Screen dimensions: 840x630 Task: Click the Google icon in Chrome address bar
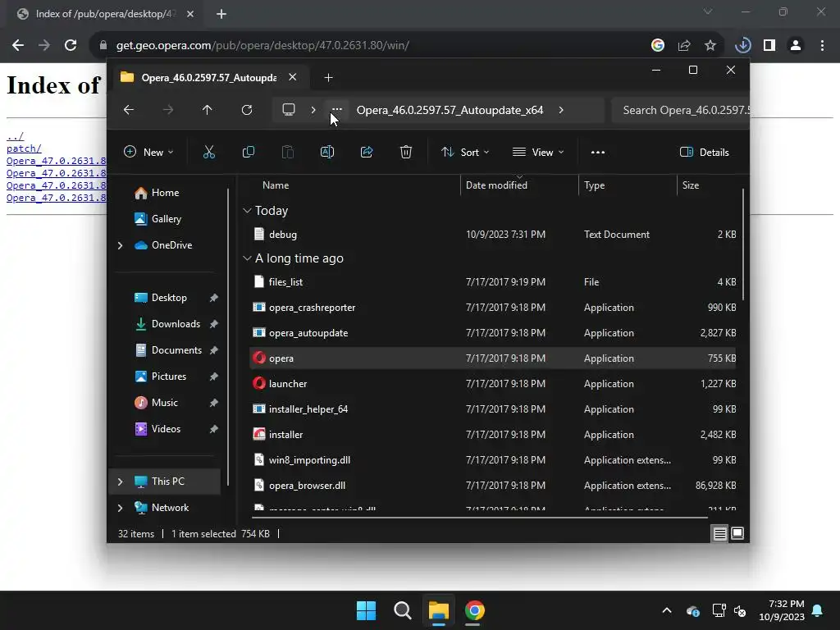(658, 45)
